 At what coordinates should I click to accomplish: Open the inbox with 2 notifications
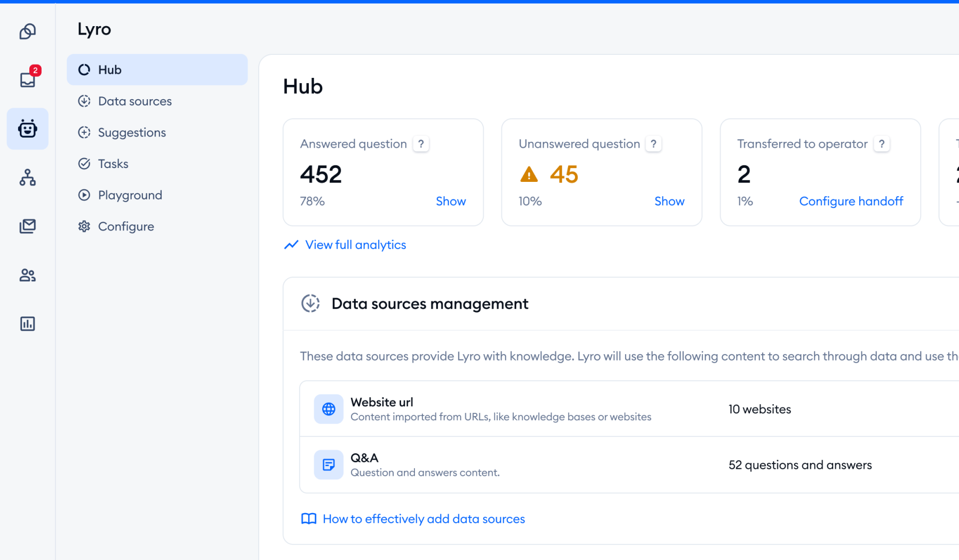point(28,79)
